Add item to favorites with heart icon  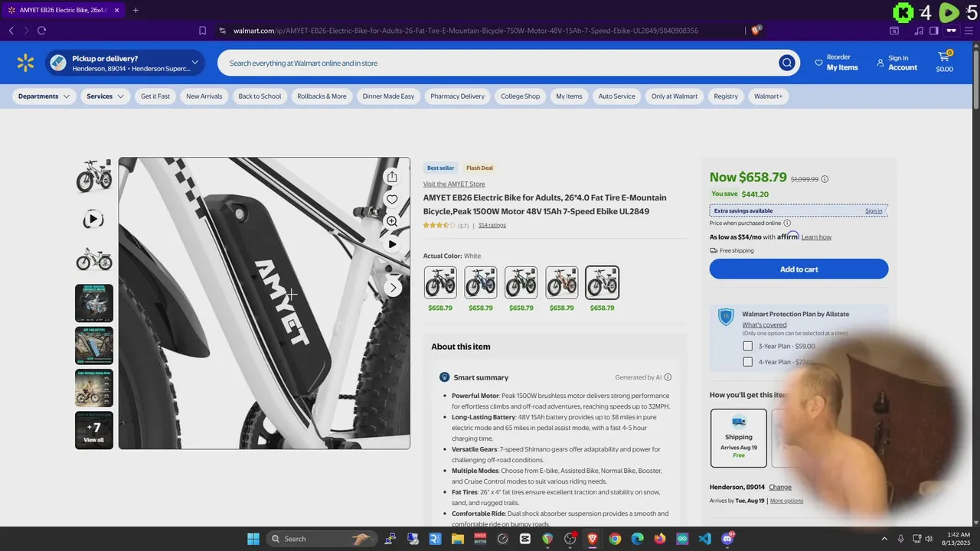(x=392, y=199)
